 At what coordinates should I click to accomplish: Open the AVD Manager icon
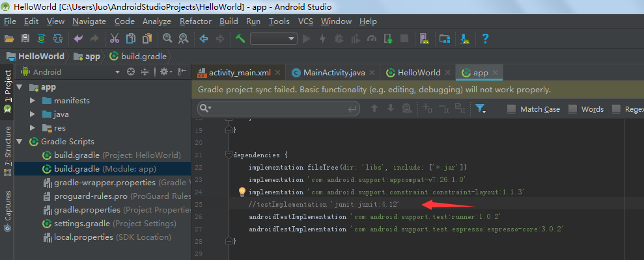[425, 39]
